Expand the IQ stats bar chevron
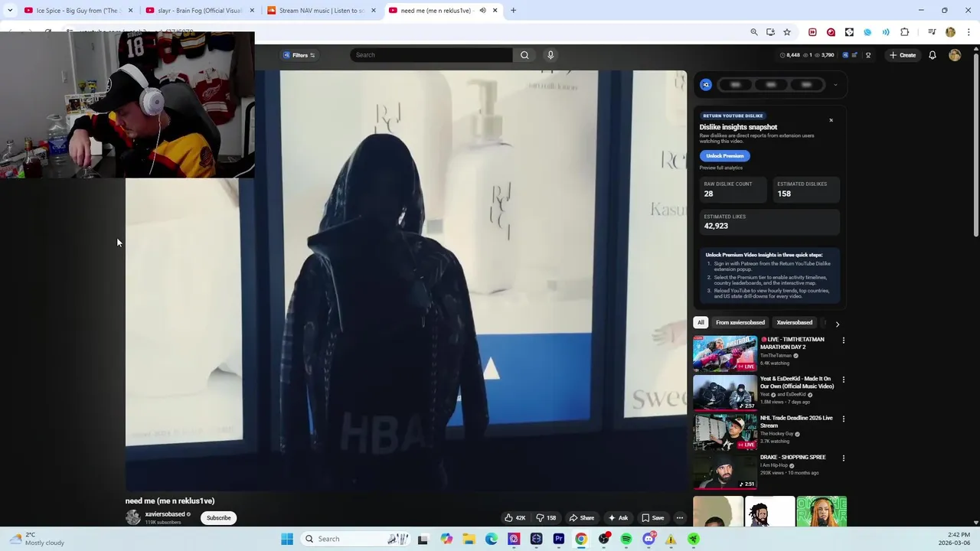This screenshot has height=551, width=980. [x=835, y=85]
